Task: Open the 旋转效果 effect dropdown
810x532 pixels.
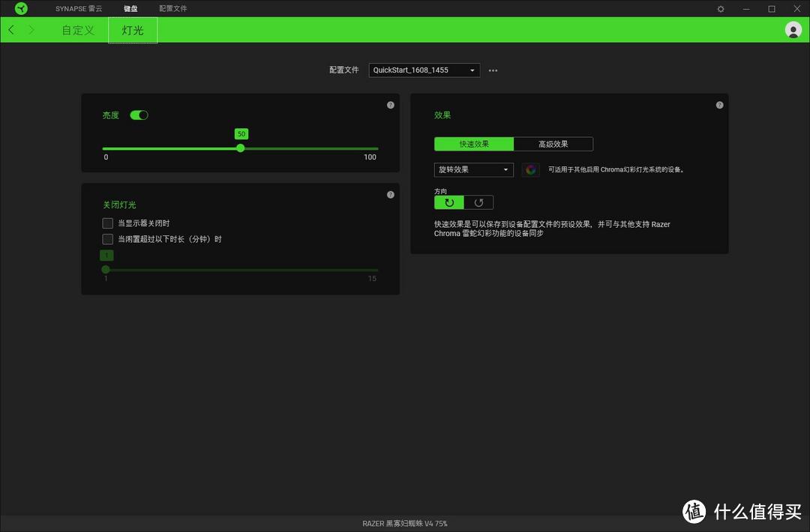Action: click(474, 170)
